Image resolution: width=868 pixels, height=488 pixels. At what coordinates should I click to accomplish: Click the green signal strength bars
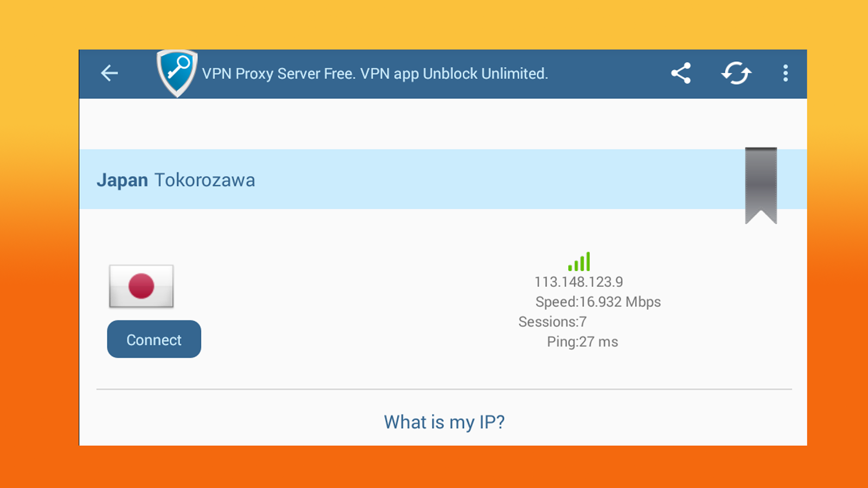(x=579, y=262)
